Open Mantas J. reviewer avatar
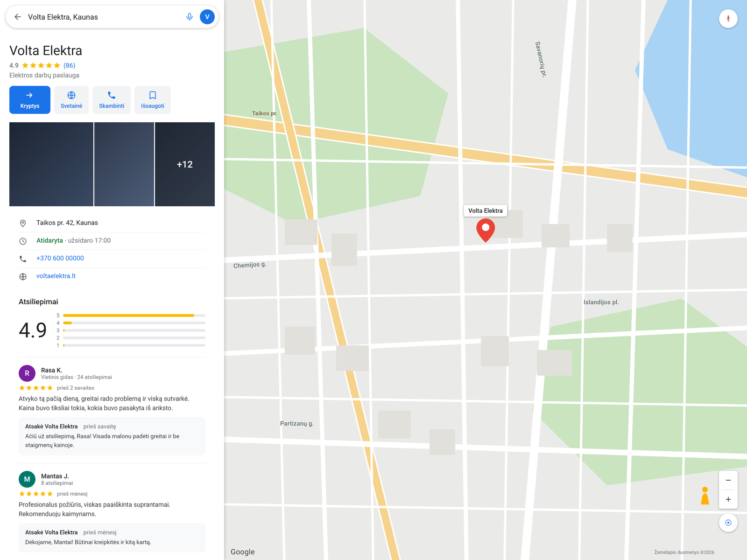The height and width of the screenshot is (560, 747). click(27, 479)
